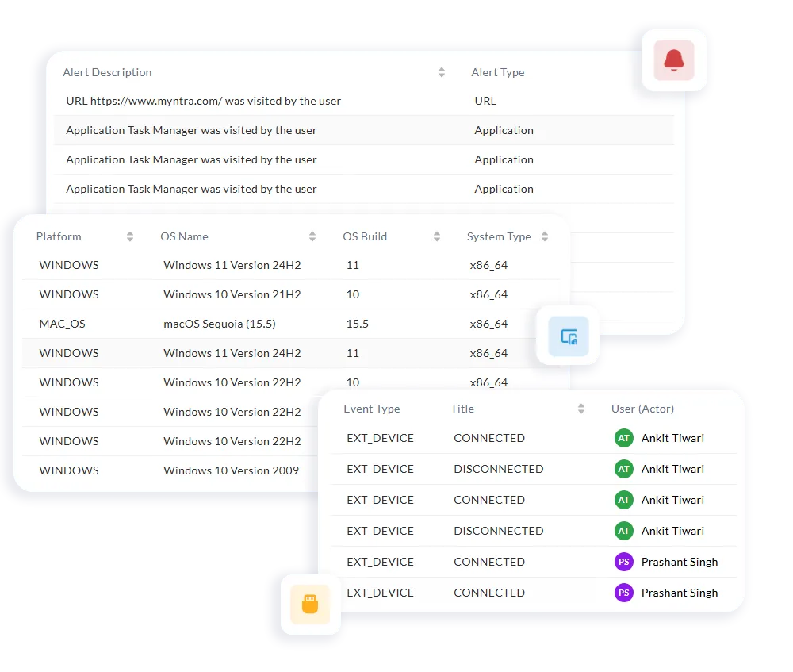Click the User (Actor) column header
Screen dimensions: 793x672
[x=642, y=409]
